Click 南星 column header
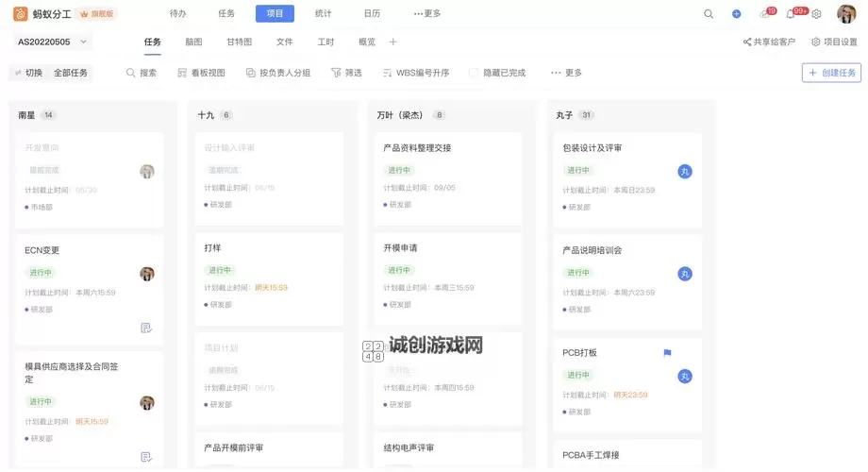 coord(26,115)
